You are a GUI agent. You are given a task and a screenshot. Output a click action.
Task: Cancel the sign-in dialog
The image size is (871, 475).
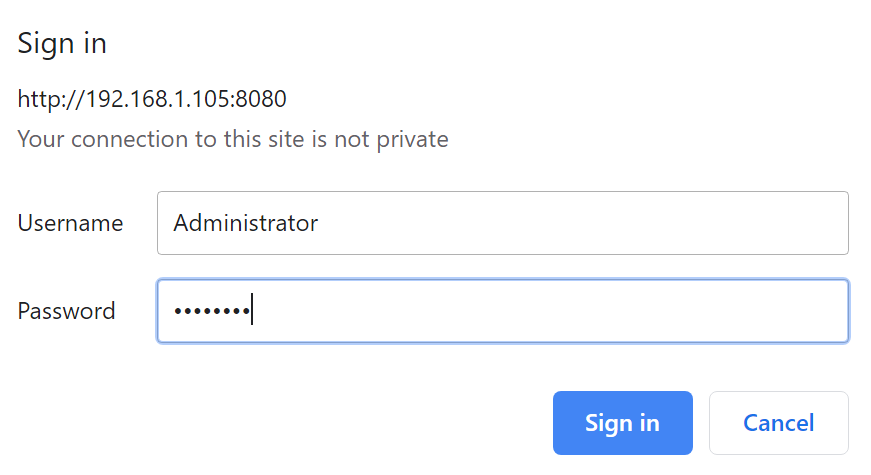point(778,423)
